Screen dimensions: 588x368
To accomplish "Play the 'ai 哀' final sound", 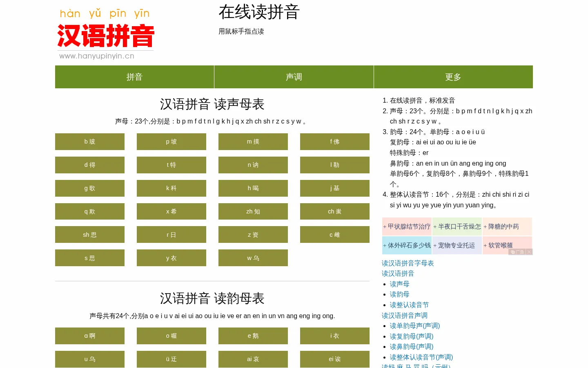I will [x=253, y=359].
